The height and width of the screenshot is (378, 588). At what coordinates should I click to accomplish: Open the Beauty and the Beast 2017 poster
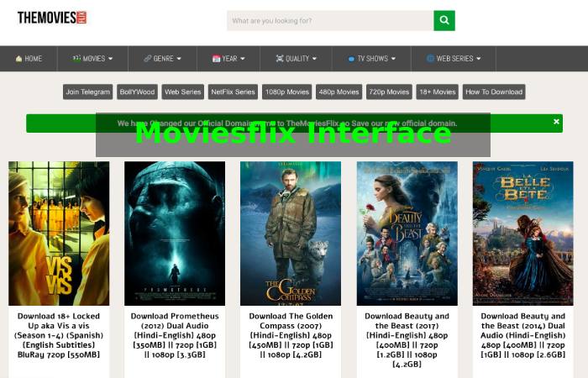point(407,234)
